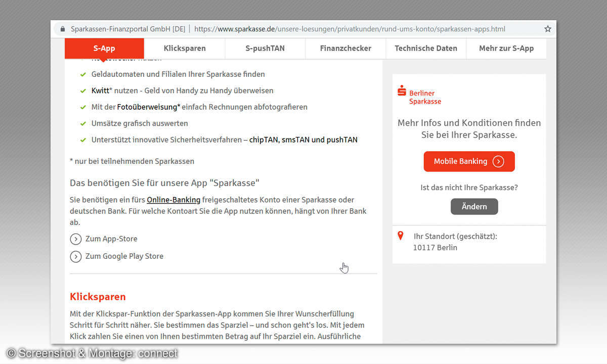607x364 pixels.
Task: Click the note * nur bei teilnehmenden Sparkassen
Action: [132, 161]
